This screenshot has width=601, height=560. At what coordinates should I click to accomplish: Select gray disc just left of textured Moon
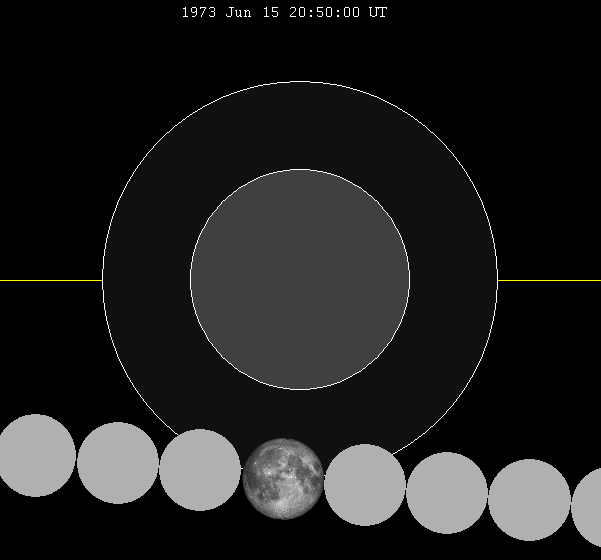200,469
